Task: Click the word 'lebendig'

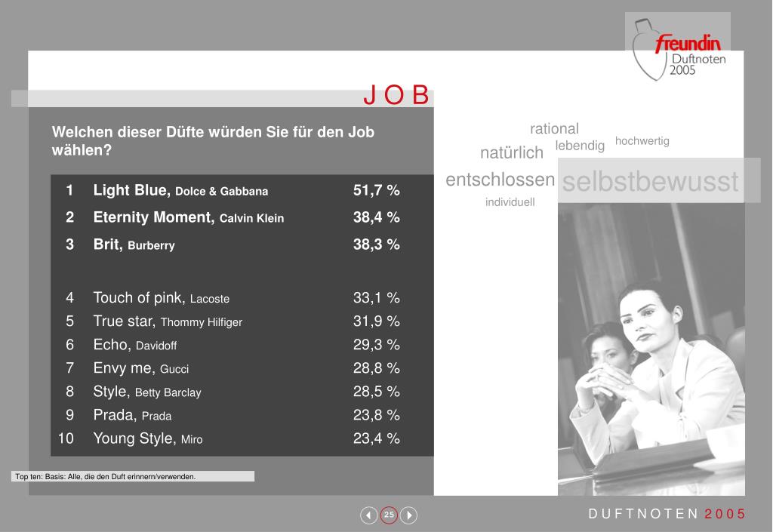Action: pos(580,146)
